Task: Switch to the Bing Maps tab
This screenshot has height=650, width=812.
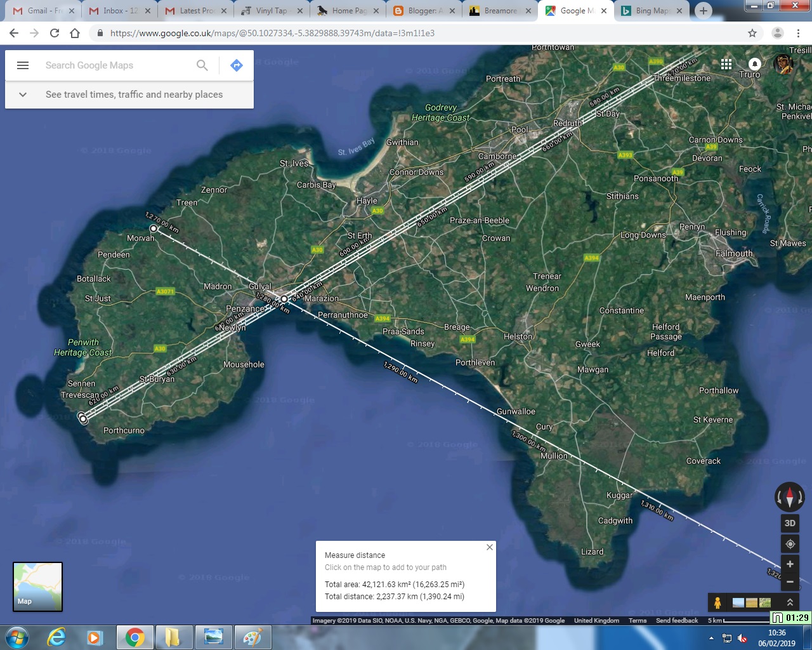Action: [x=648, y=11]
